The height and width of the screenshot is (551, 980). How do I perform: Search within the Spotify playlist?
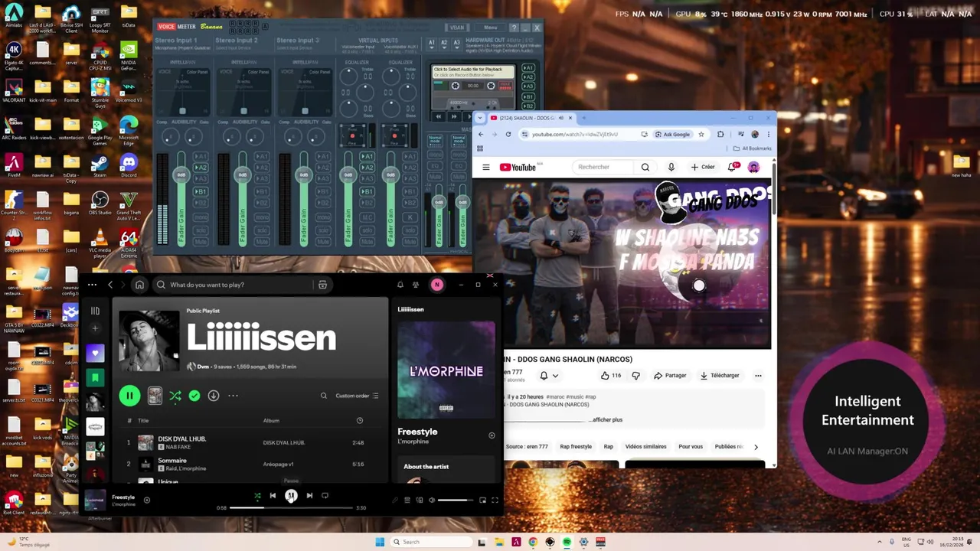tap(324, 396)
